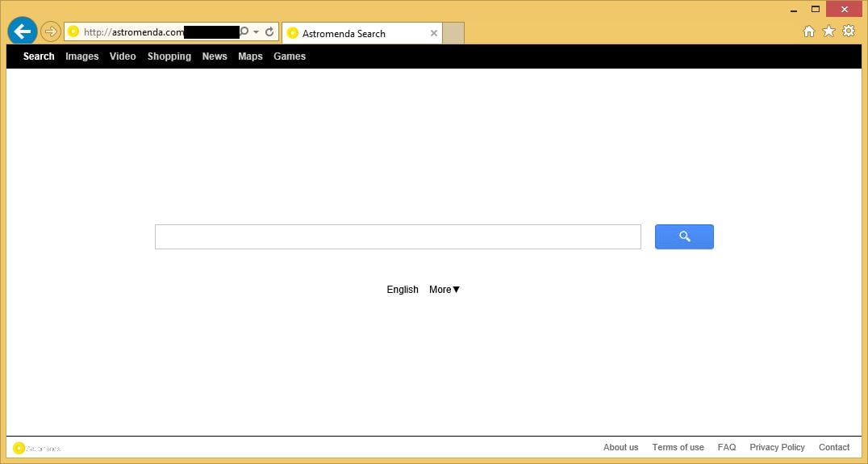Open browser tools gear icon

(x=849, y=31)
